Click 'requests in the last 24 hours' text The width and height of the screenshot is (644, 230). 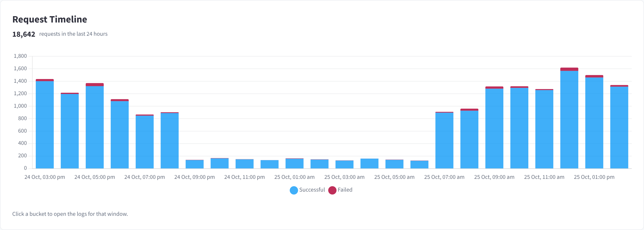[x=73, y=34]
